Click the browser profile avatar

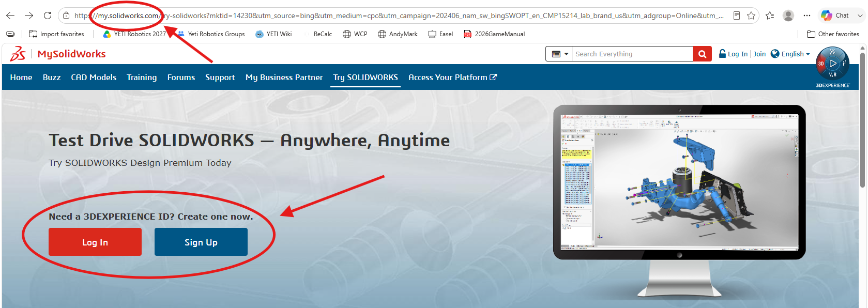tap(788, 16)
